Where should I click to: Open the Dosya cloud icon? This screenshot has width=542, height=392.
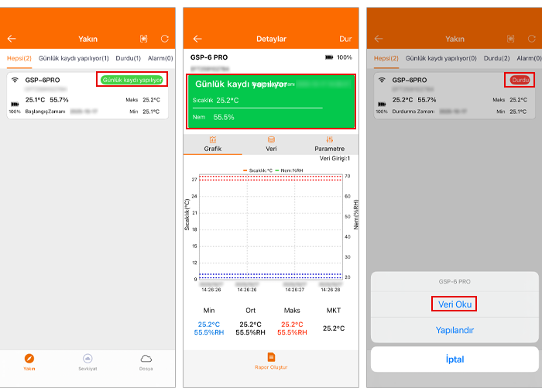pos(146,361)
